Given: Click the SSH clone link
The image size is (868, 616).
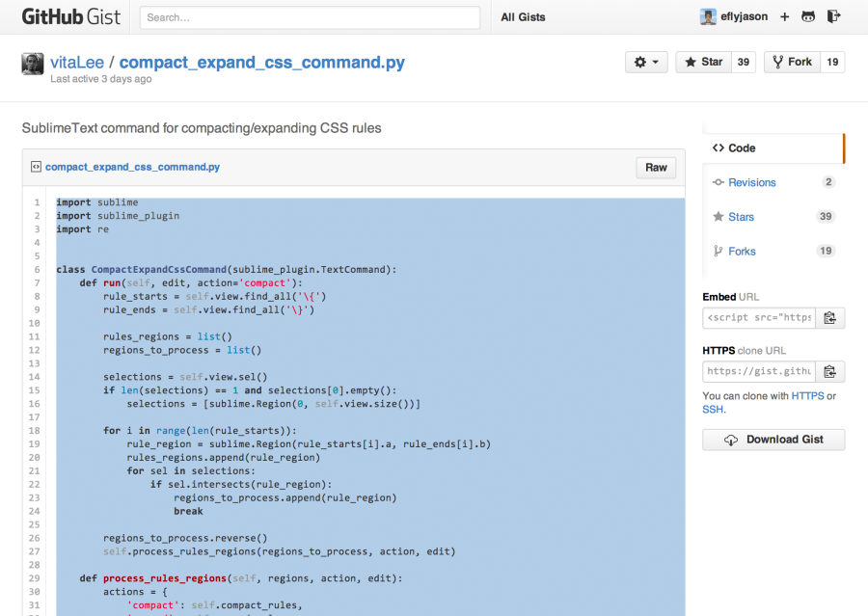Looking at the screenshot, I should [x=712, y=410].
